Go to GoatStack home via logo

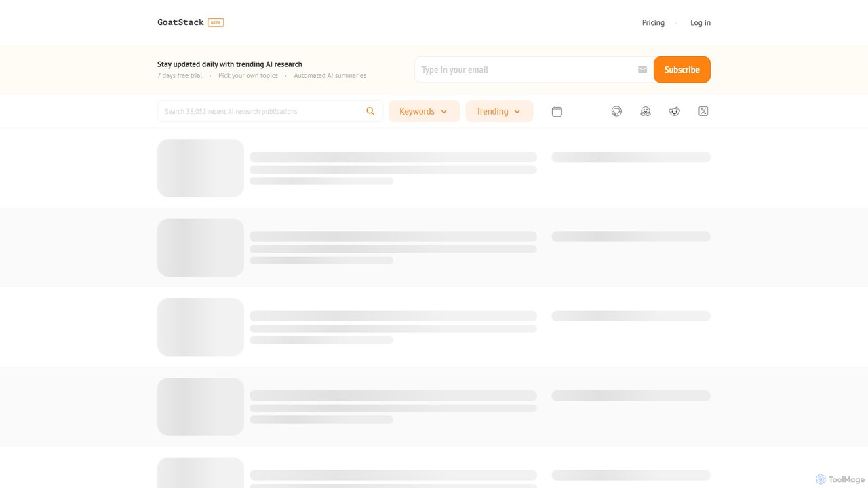pos(180,22)
